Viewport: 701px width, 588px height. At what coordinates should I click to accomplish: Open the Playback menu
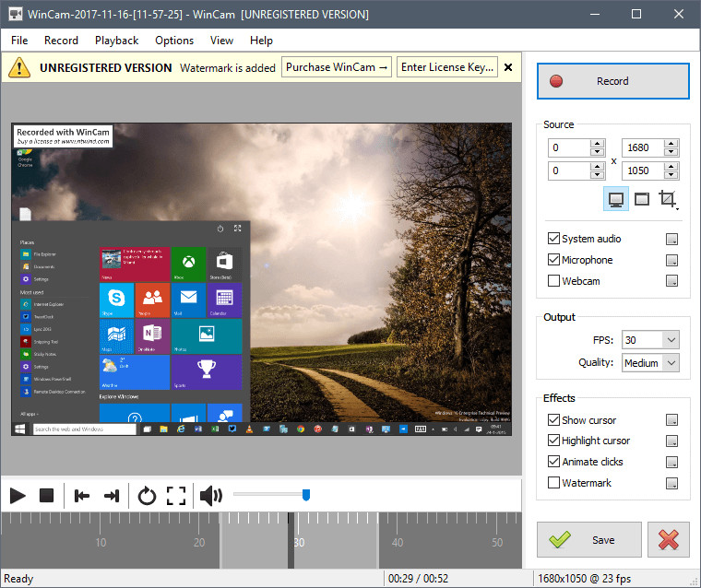point(116,41)
